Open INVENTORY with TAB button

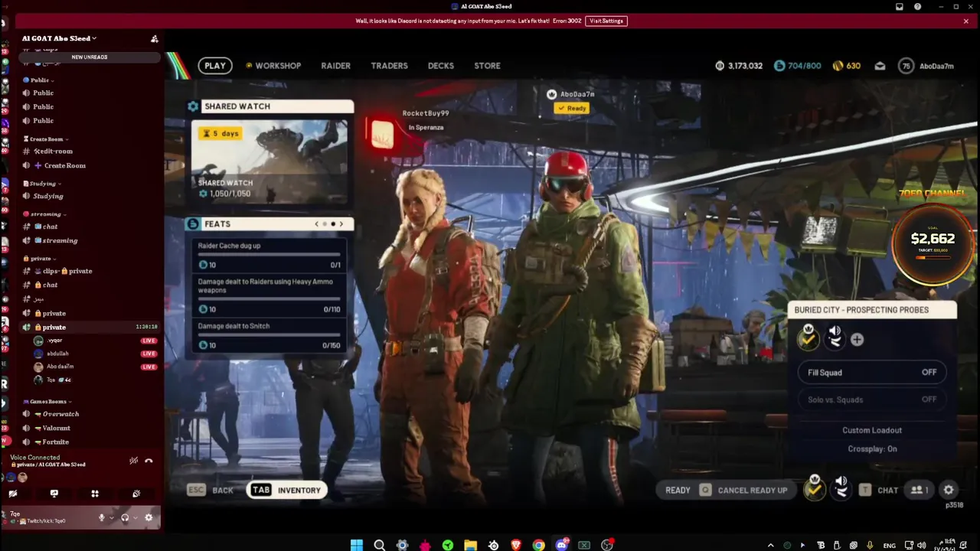pos(286,491)
